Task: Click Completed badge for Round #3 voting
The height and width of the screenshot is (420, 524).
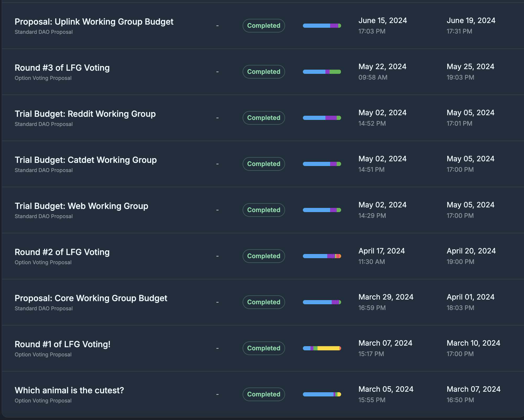Action: tap(264, 72)
